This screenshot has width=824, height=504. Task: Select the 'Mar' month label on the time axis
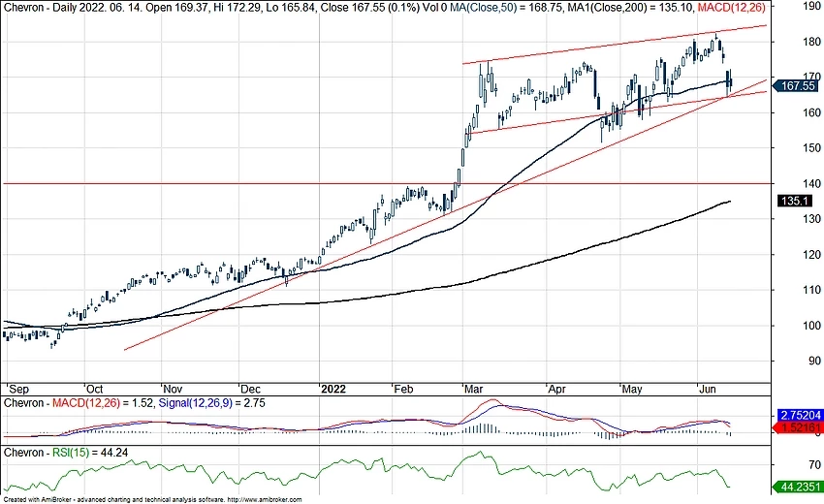[473, 390]
